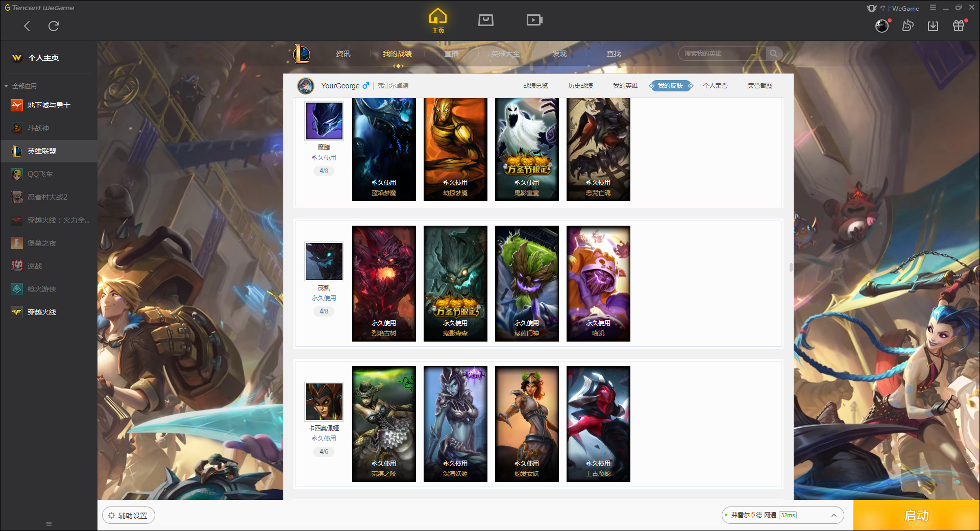The width and height of the screenshot is (980, 531).
Task: Select 堡垒之夜 in sidebar
Action: point(48,243)
